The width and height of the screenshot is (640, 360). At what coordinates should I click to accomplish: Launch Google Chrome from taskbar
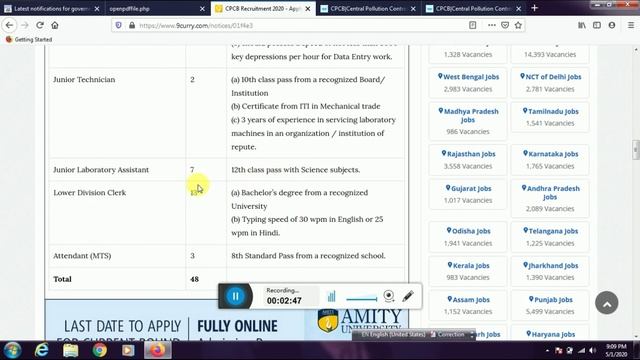pyautogui.click(x=99, y=350)
